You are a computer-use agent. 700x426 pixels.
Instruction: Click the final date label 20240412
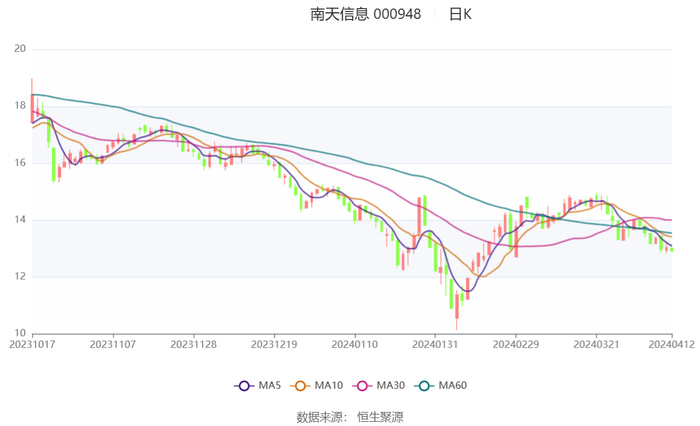[671, 344]
